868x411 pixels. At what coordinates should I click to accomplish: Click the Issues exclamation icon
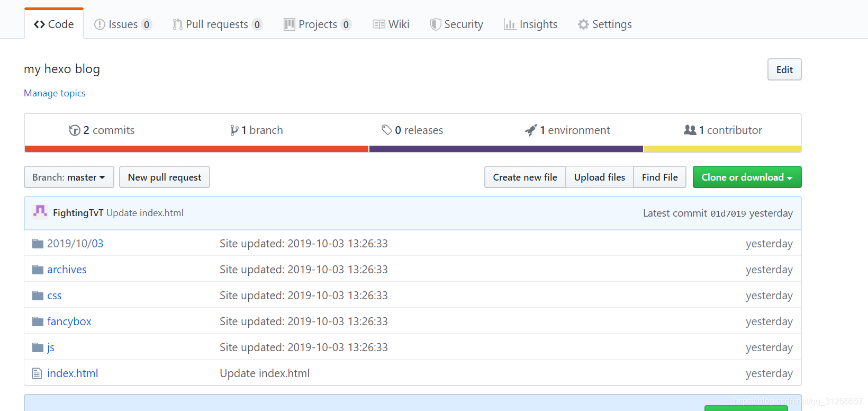point(100,24)
